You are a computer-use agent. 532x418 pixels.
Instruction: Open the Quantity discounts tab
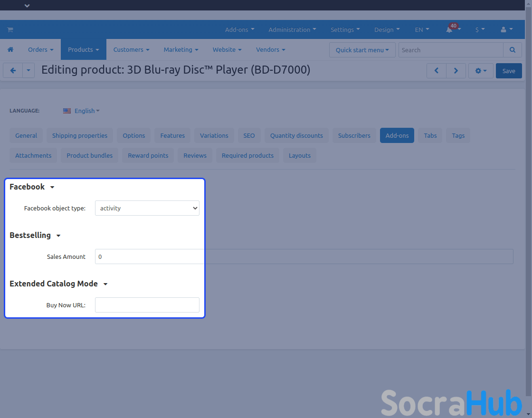296,135
